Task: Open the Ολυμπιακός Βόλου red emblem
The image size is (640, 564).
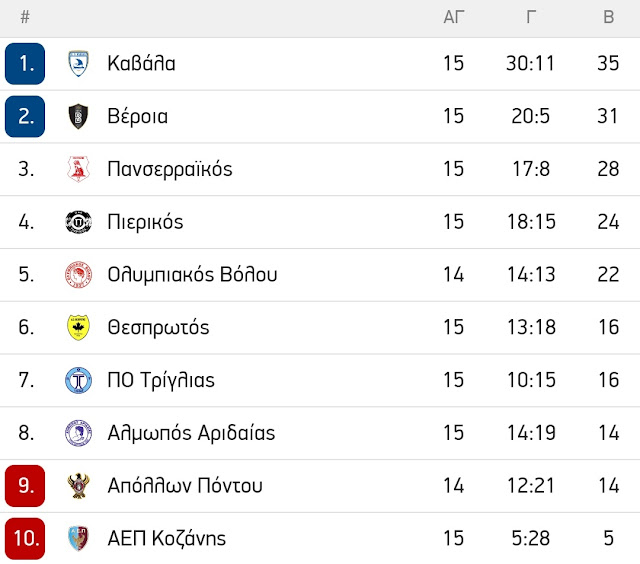Action: pos(78,275)
